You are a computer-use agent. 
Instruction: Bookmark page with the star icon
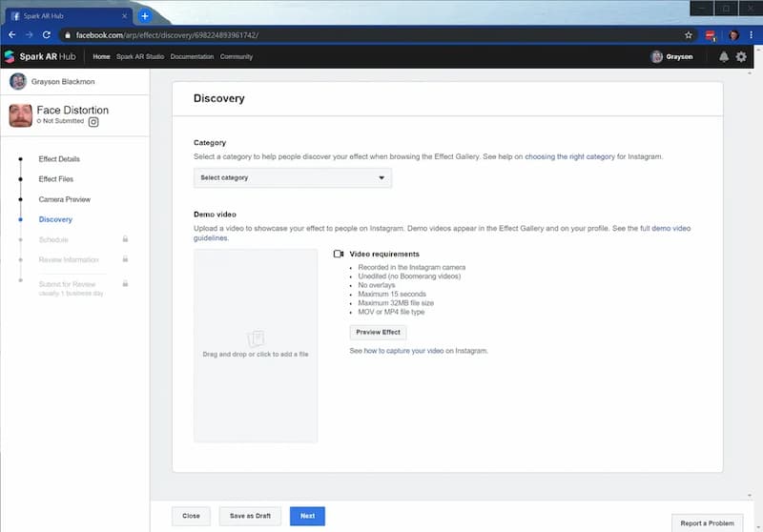688,35
